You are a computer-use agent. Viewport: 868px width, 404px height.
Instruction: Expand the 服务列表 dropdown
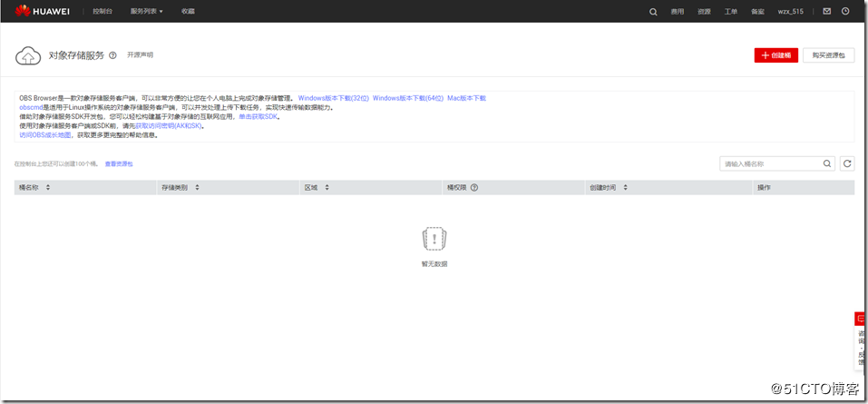coord(147,11)
